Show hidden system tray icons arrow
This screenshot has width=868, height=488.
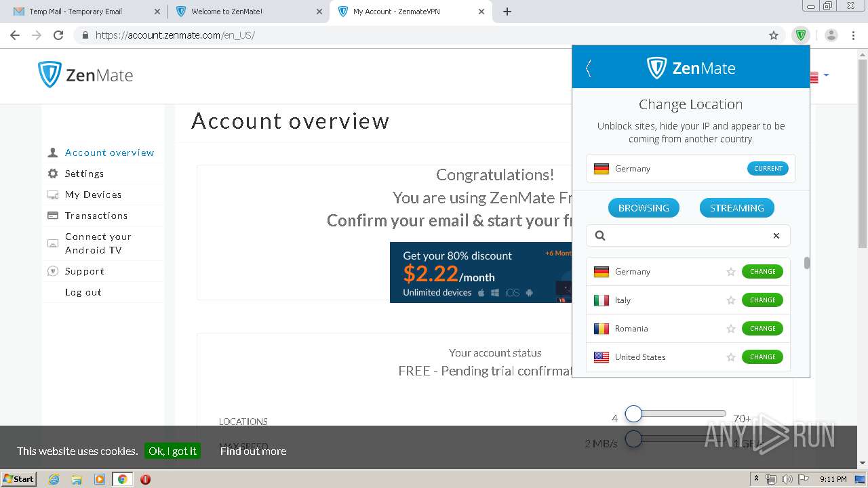point(756,479)
